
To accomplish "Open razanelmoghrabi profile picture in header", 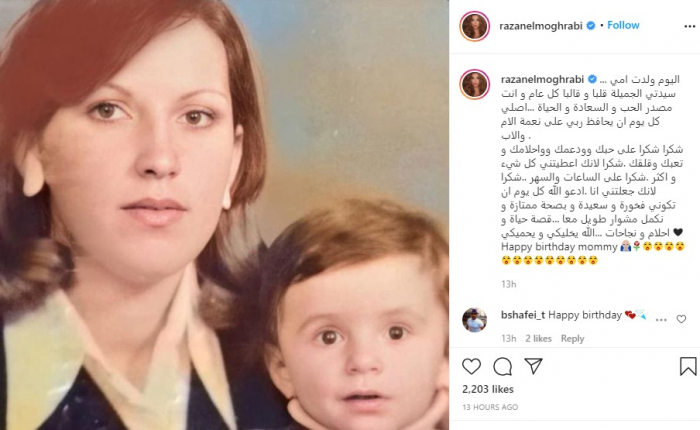I will tap(475, 26).
